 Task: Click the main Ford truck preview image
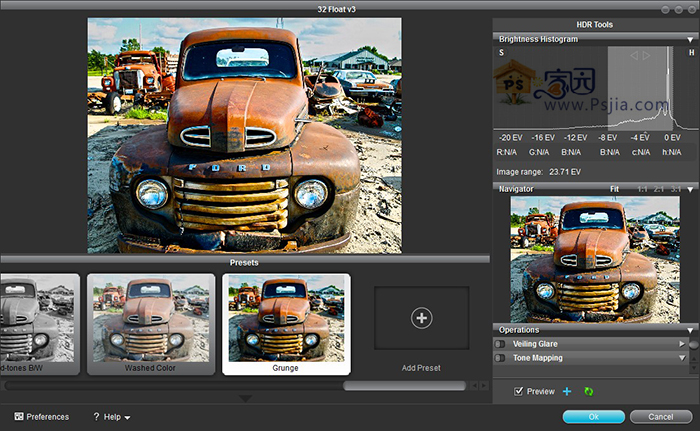click(245, 136)
